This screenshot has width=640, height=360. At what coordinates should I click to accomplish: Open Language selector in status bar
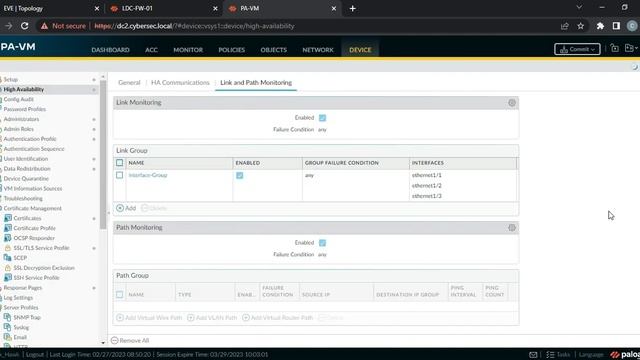pyautogui.click(x=591, y=355)
